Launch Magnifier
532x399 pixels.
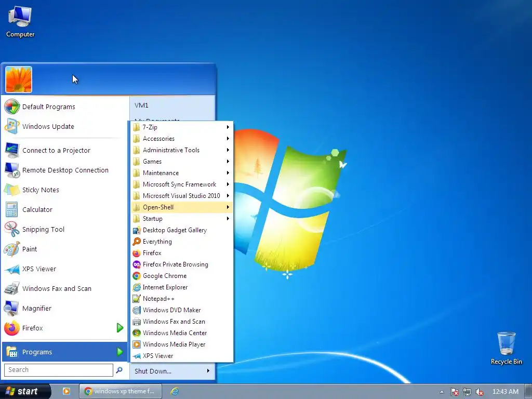(64, 309)
